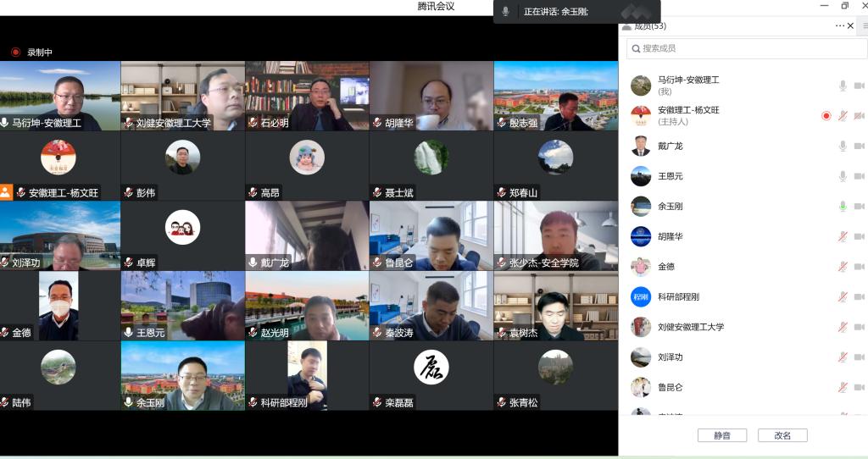Screen dimensions: 868x459
Task: Click 马衍坤's microphone icon in the members list
Action: (843, 86)
